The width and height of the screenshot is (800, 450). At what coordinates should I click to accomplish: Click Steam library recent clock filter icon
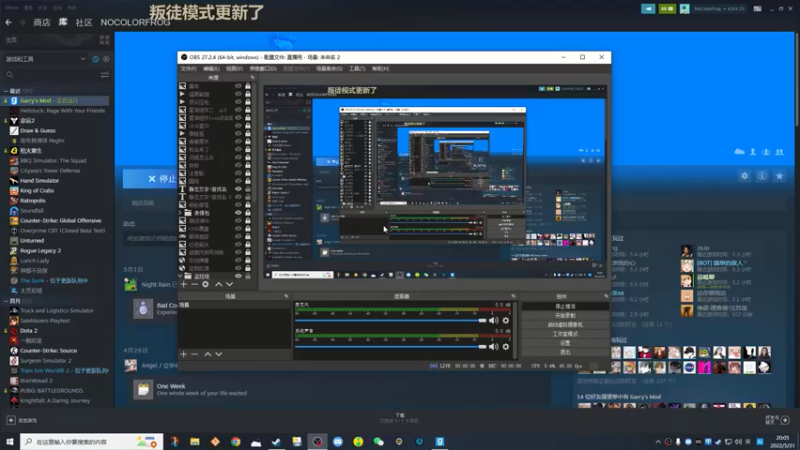tap(95, 59)
